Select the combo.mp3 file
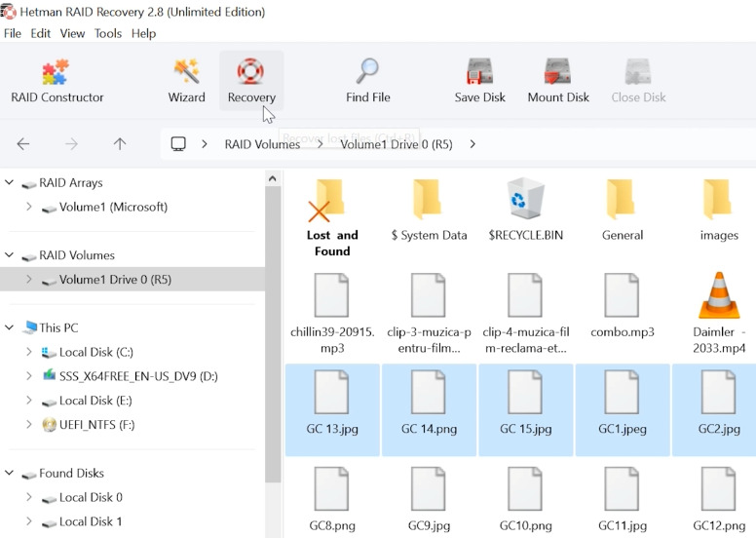Viewport: 756px width, 538px height. (623, 305)
